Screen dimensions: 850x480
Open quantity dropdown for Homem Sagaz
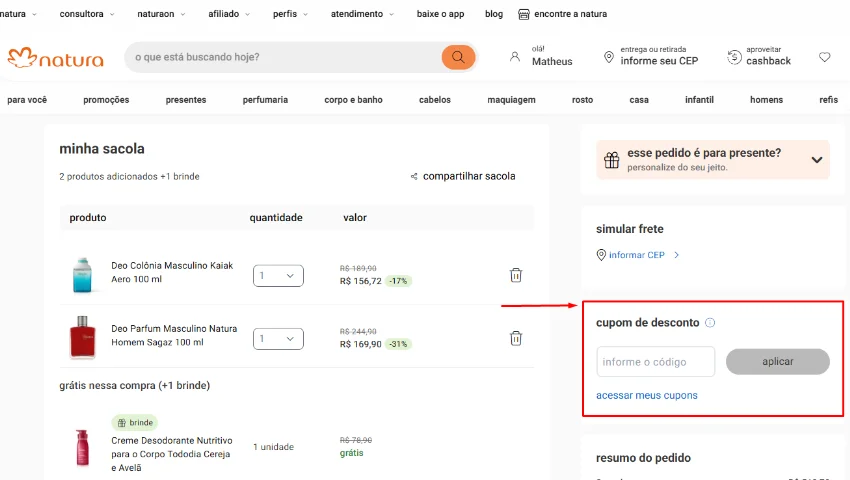pos(278,338)
